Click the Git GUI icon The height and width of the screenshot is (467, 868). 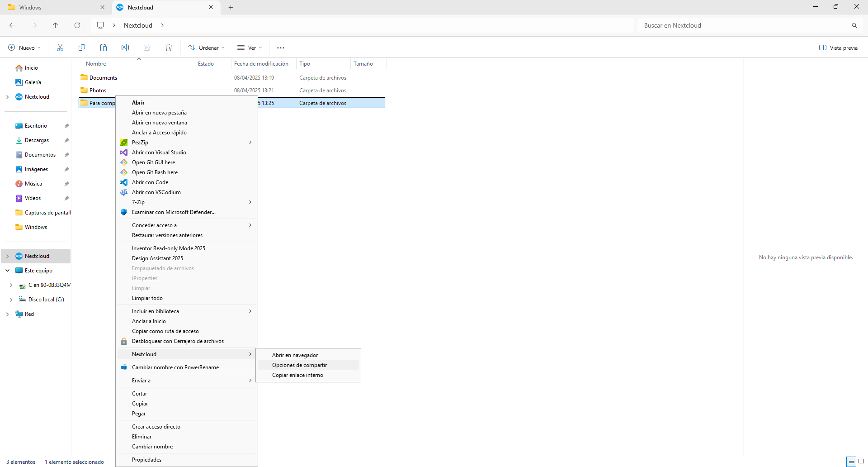124,162
